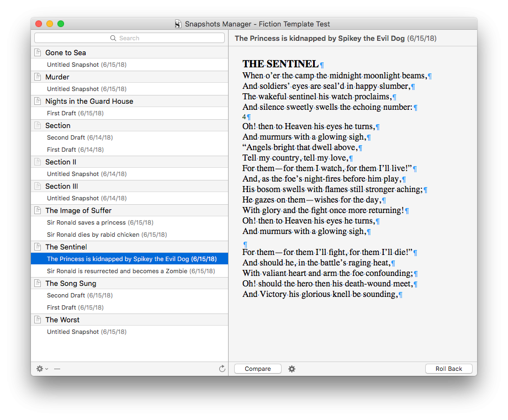Click the Compare button
Screen dimensions: 508x420
257,369
